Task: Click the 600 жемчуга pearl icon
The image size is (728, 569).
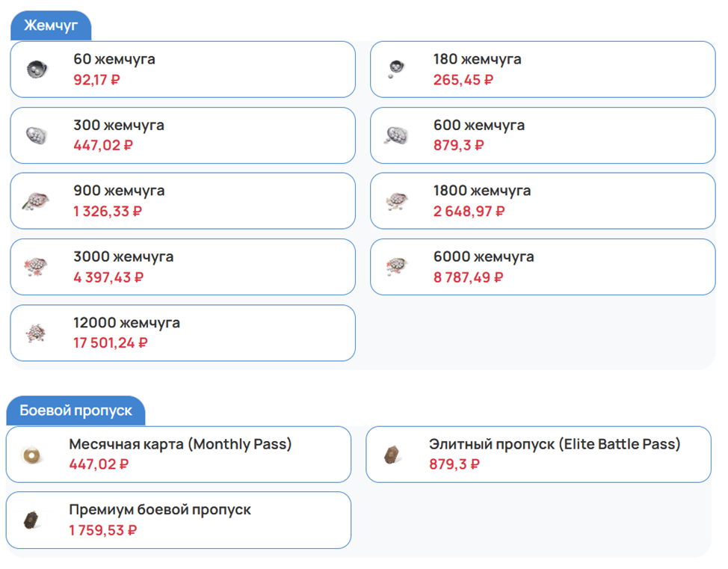Action: tap(396, 135)
